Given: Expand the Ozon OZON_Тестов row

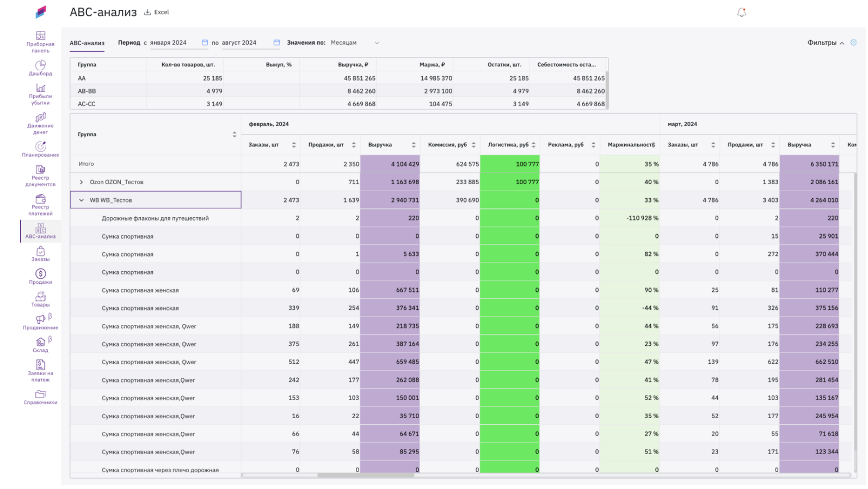Looking at the screenshot, I should pyautogui.click(x=82, y=182).
